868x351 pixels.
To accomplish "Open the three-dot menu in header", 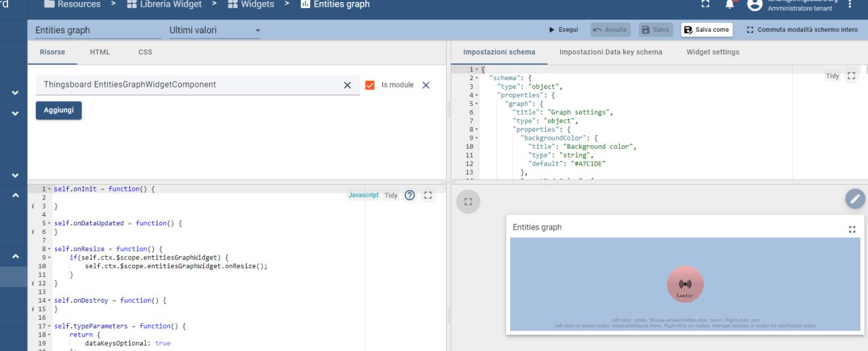I will pos(850,4).
